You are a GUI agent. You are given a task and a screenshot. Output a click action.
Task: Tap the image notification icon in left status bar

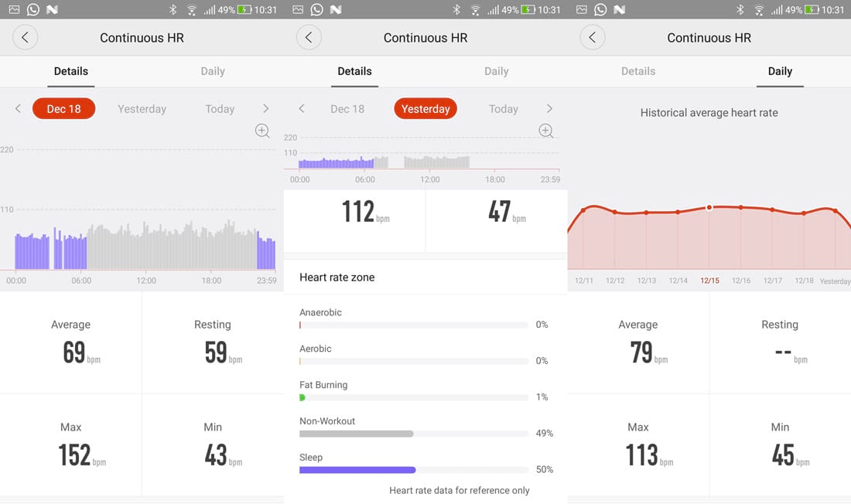pyautogui.click(x=14, y=9)
